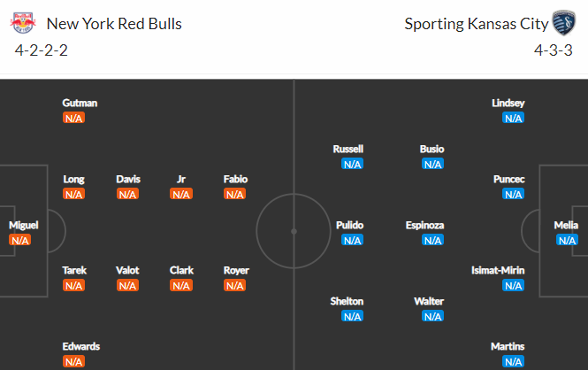Select player Pulido on the pitch
Viewport: 588px width, 370px height.
pyautogui.click(x=349, y=225)
